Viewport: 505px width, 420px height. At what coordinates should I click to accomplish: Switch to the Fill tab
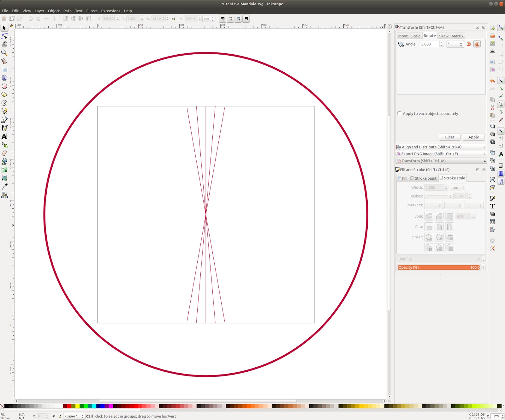pos(403,178)
